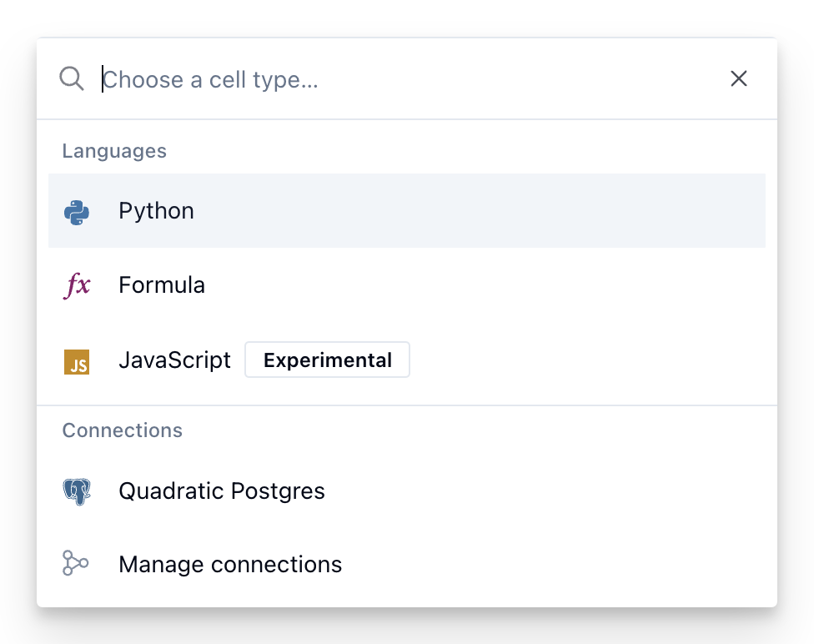814x644 pixels.
Task: Click the Python snake logo icon
Action: [x=77, y=212]
